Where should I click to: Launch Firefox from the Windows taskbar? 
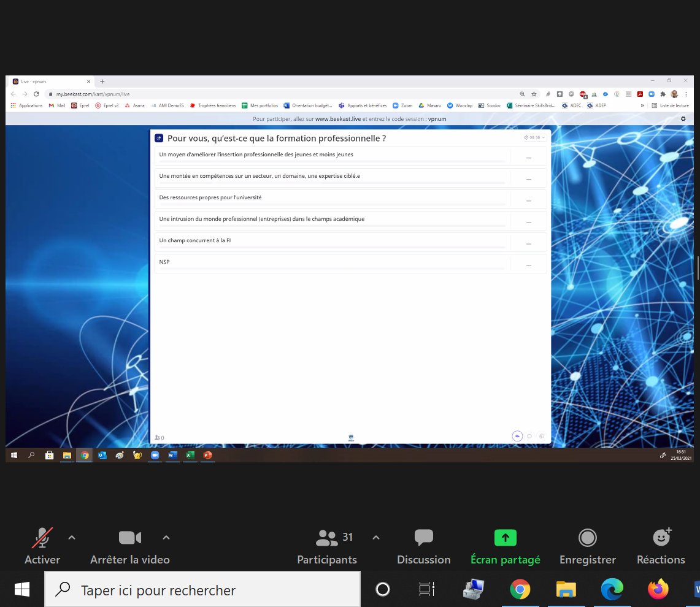click(x=658, y=589)
